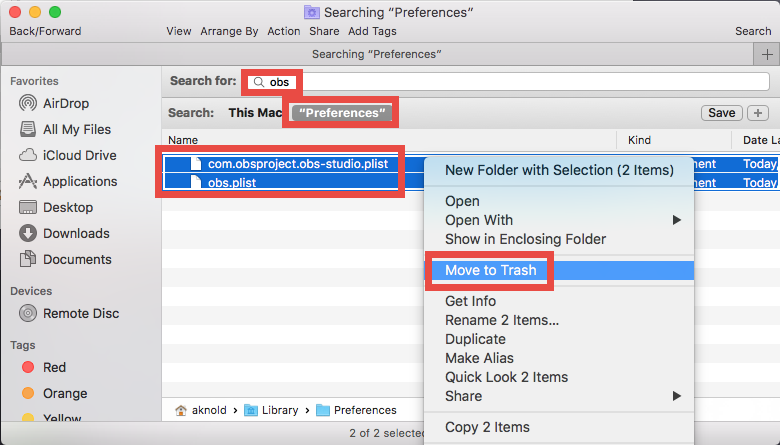Open the Downloads folder icon in sidebar
780x445 pixels.
27,233
